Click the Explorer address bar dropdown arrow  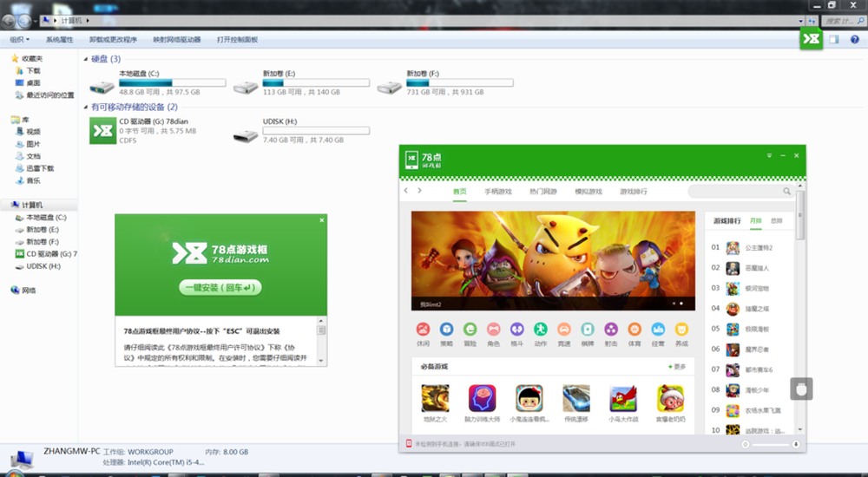click(801, 21)
